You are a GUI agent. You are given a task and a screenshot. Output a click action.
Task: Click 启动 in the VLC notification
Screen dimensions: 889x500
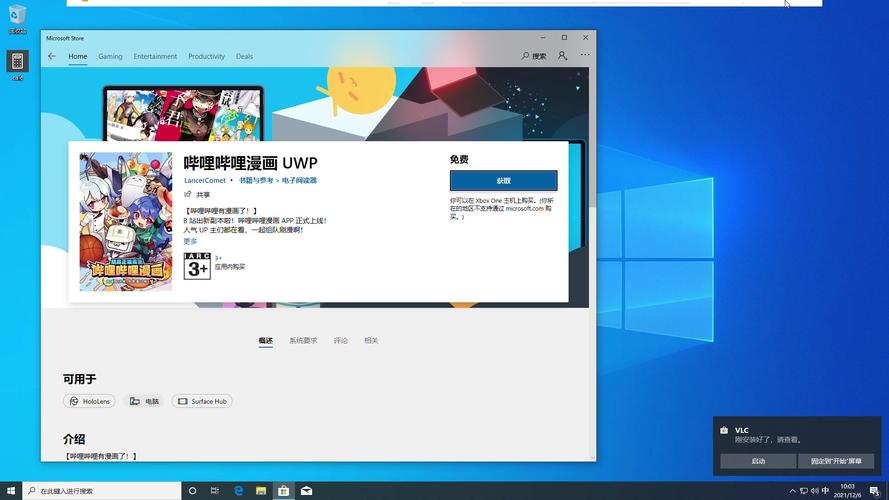point(758,461)
